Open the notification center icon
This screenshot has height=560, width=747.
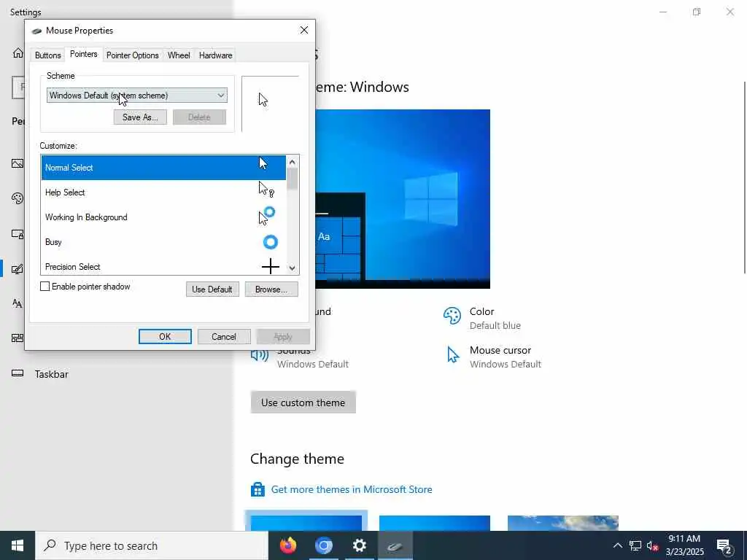click(724, 546)
